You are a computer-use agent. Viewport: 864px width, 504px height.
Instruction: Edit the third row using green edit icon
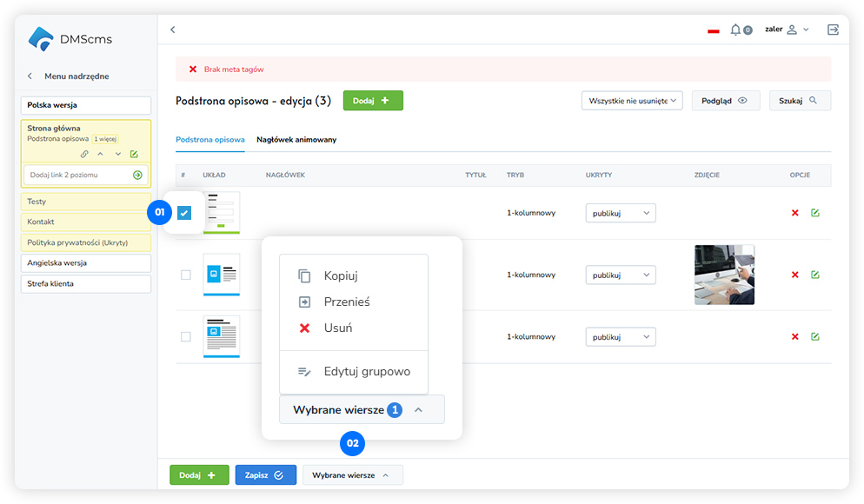coord(815,336)
